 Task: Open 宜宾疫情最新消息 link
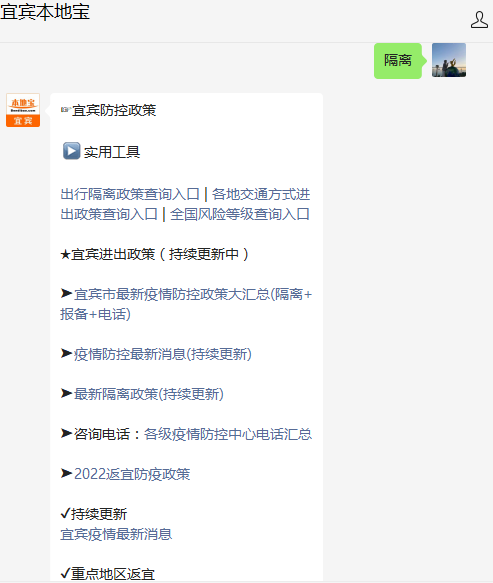[116, 534]
